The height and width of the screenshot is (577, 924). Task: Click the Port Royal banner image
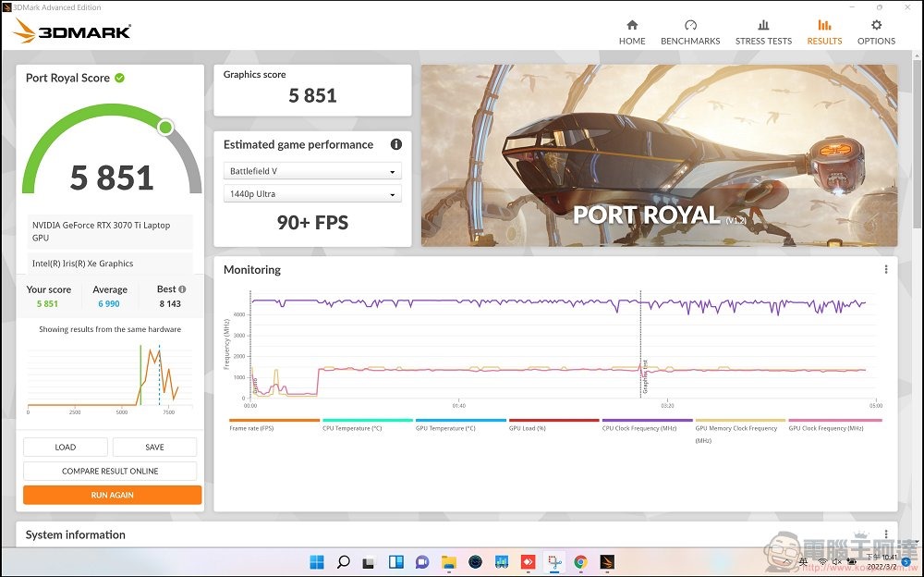coord(659,155)
